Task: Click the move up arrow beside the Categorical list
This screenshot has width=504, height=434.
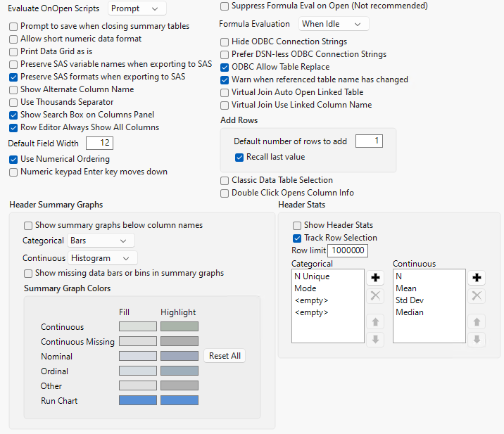Action: pos(375,322)
